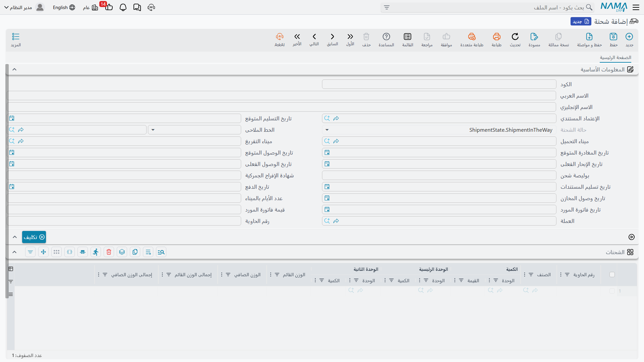
Task: Click the running-man icon in grid toolbar
Action: [96, 252]
